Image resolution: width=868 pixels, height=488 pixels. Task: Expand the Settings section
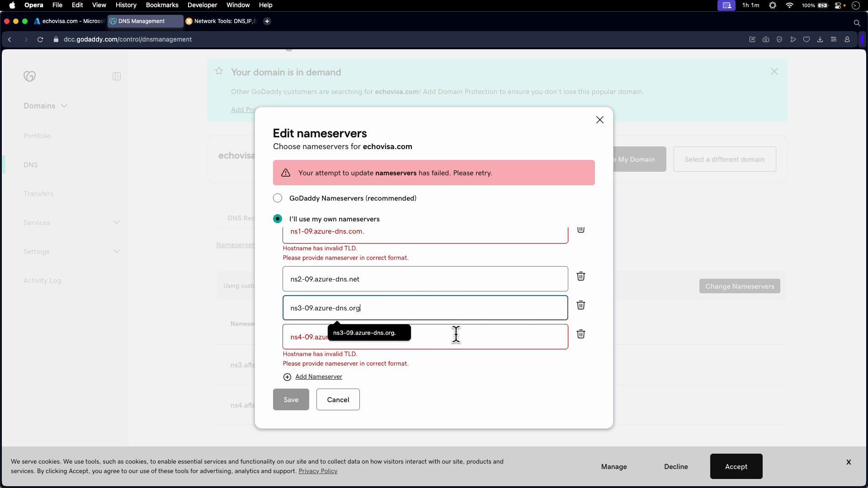[x=72, y=252]
